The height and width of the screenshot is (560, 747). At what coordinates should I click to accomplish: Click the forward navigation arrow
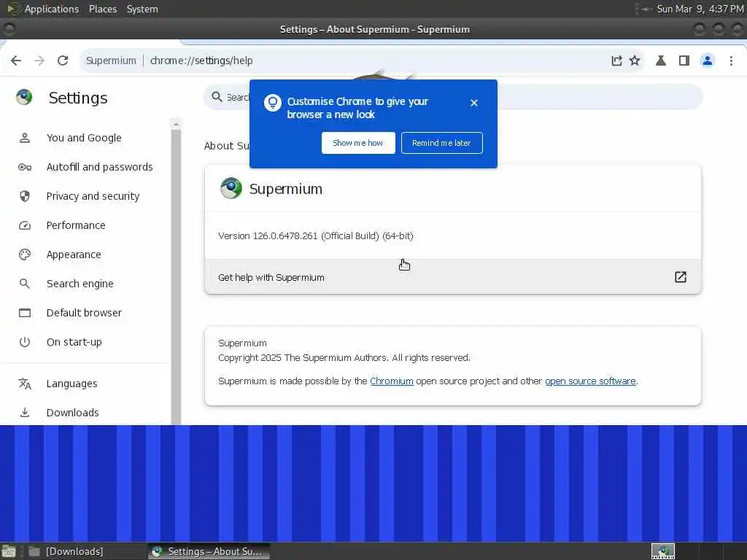coord(39,61)
